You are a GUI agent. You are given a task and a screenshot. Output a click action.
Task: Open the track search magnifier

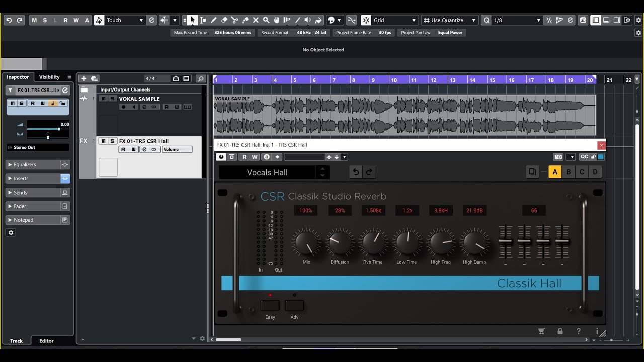tap(200, 78)
